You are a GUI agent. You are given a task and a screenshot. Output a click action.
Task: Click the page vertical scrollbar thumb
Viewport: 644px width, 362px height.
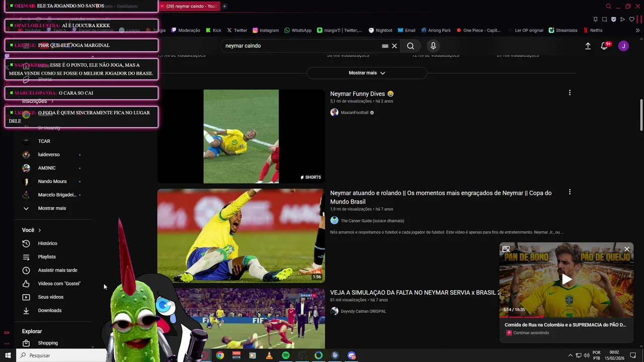[x=641, y=115]
